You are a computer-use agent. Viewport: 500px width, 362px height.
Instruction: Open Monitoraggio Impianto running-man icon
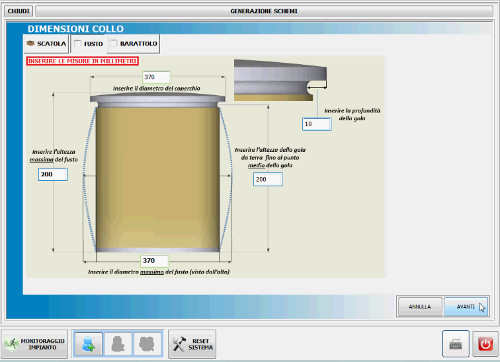12,344
